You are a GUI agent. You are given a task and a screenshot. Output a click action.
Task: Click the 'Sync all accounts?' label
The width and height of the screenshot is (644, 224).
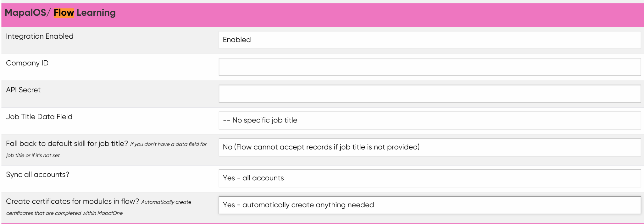(37, 175)
